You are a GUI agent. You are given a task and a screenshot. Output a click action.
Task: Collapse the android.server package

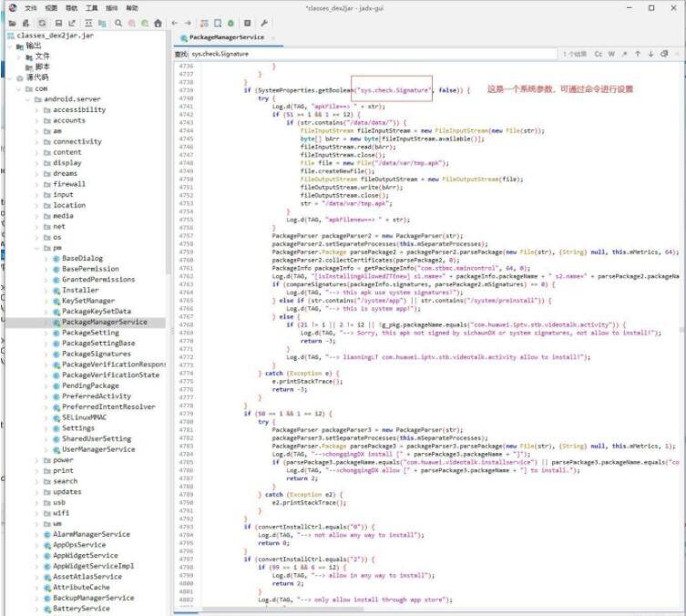coord(28,99)
